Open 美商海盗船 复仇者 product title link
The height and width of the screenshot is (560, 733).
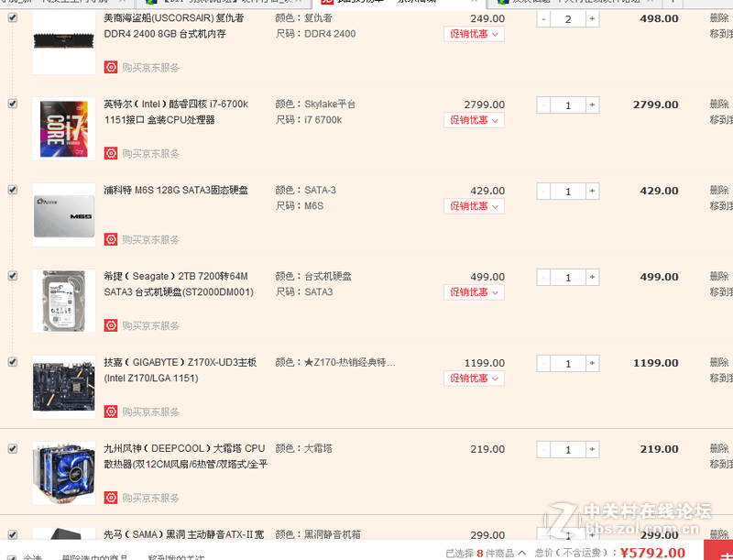(x=174, y=26)
